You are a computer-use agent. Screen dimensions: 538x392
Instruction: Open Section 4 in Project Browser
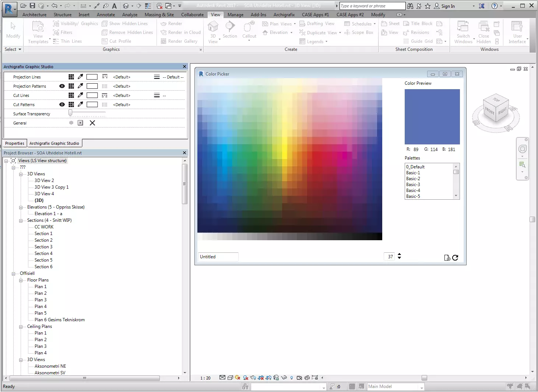click(x=43, y=253)
